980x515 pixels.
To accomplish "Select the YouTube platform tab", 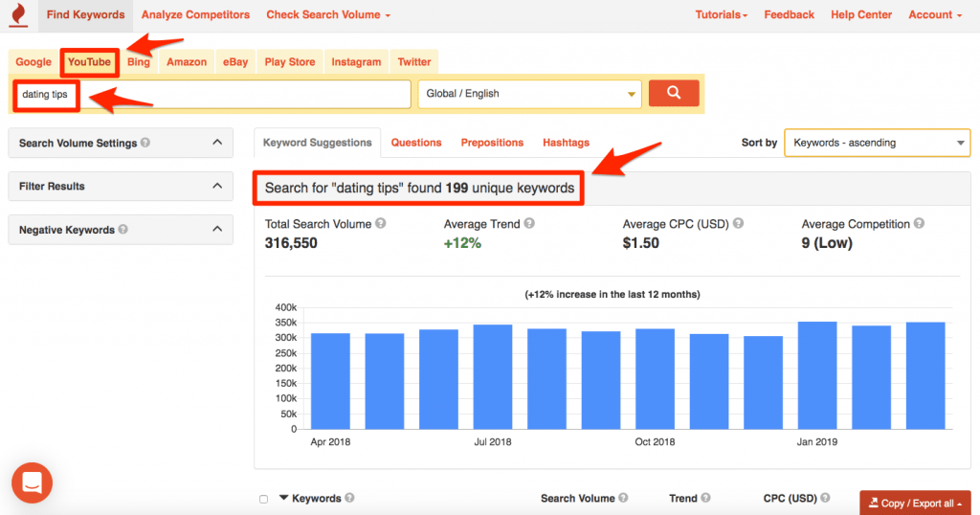I will point(89,62).
